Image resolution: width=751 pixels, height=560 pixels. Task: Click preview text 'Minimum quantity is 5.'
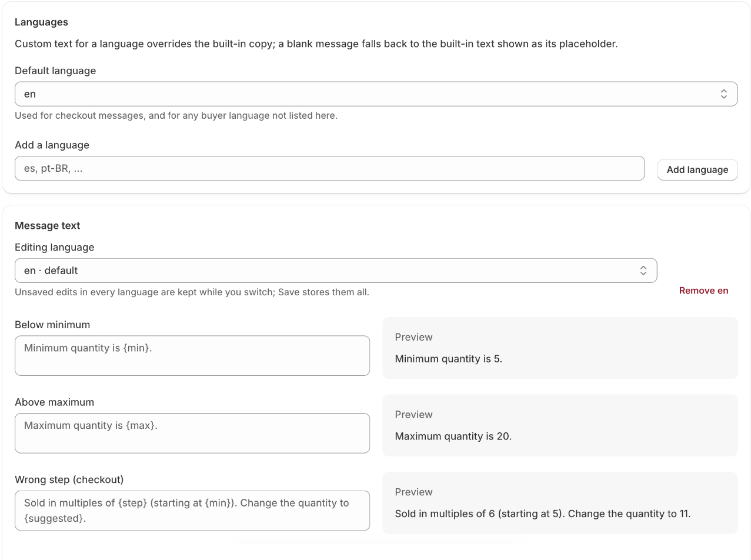pos(449,359)
